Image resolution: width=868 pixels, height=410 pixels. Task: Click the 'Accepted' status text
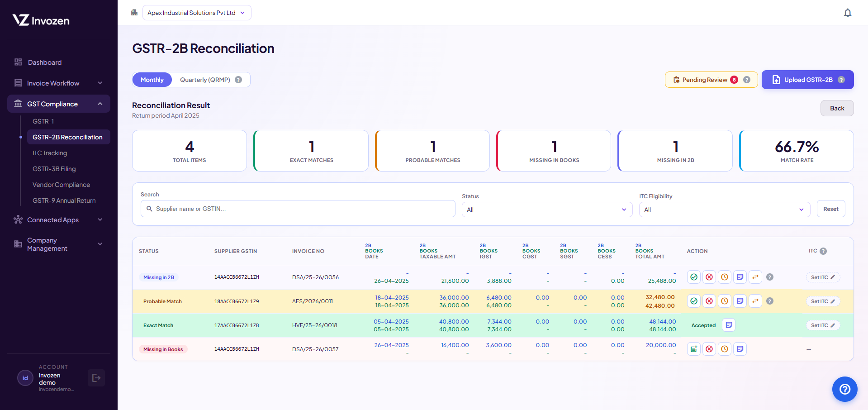(x=703, y=325)
